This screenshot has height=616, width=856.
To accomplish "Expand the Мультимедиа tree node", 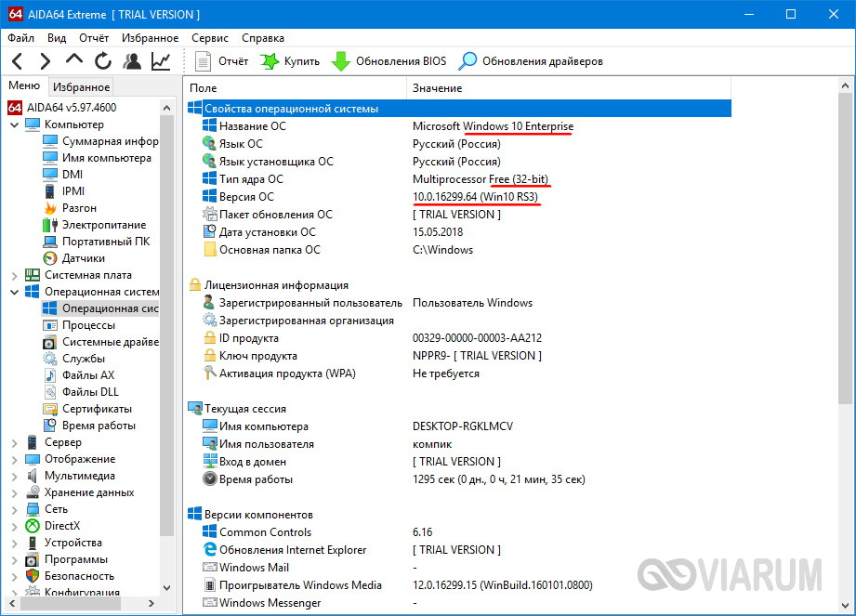I will 15,477.
